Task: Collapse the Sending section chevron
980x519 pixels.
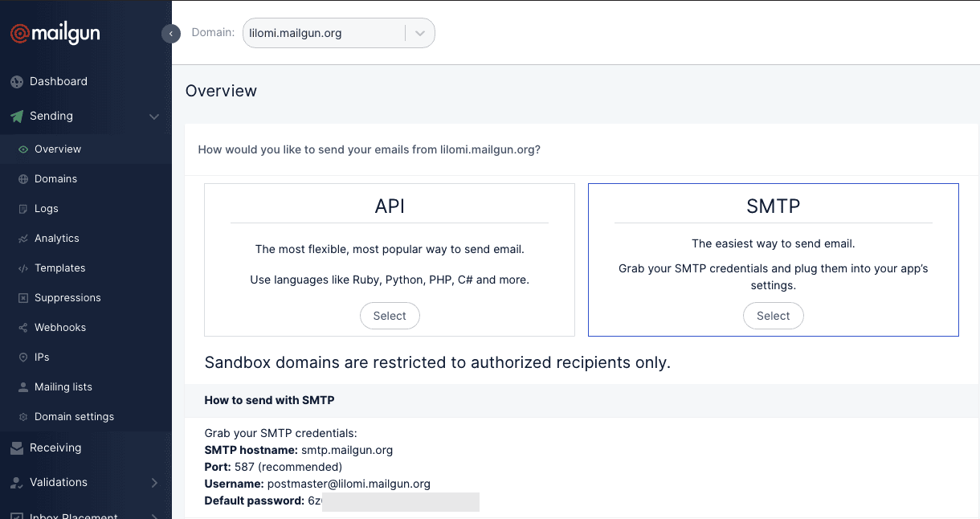Action: tap(154, 116)
